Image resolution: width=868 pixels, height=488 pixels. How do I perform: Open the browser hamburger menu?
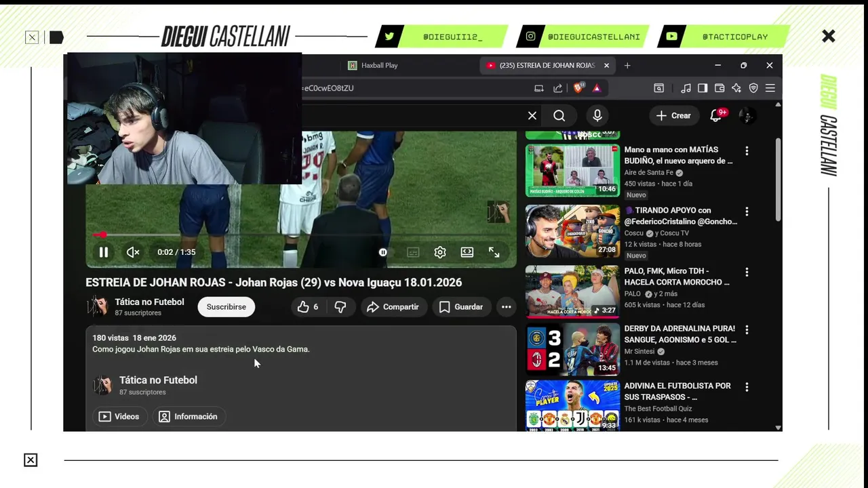coord(770,88)
